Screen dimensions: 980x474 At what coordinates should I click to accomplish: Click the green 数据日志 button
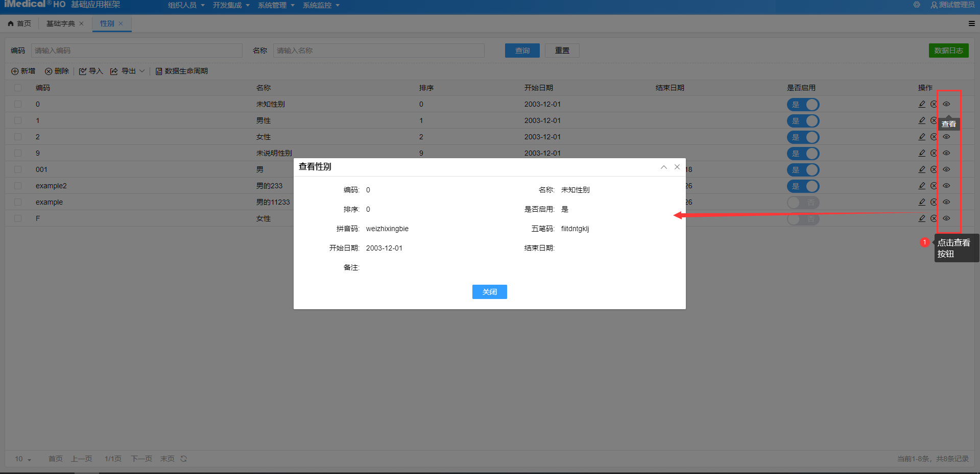948,51
